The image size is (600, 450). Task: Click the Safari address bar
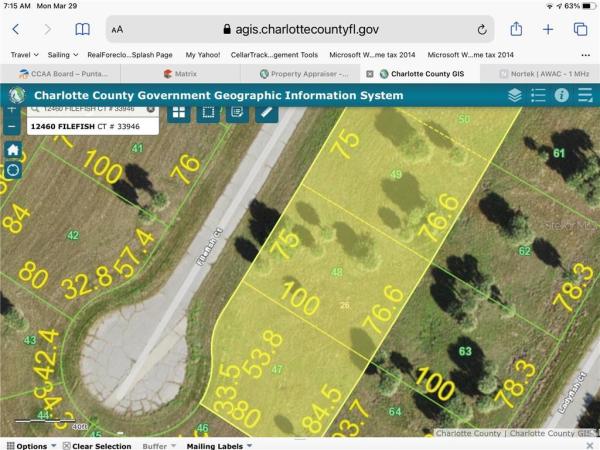click(300, 29)
